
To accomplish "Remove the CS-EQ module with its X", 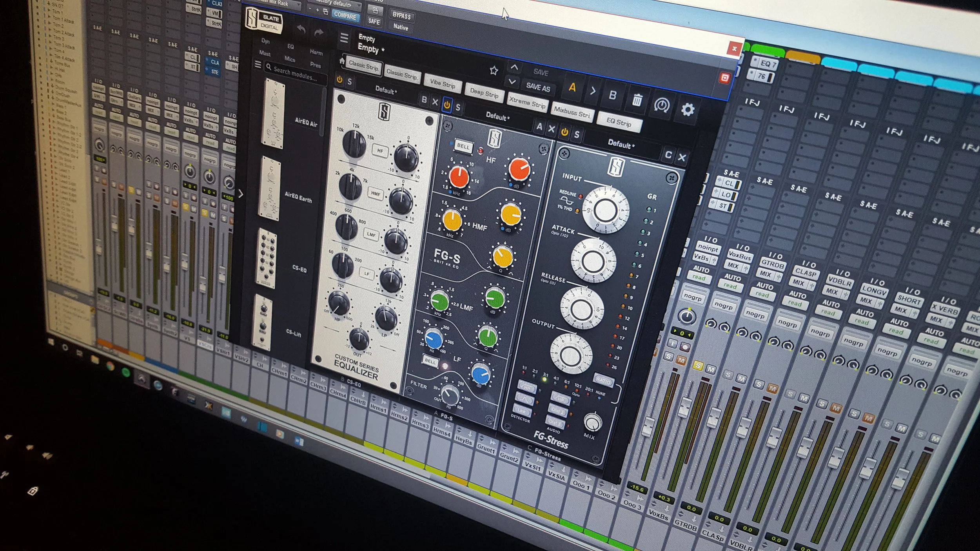I will click(x=435, y=102).
